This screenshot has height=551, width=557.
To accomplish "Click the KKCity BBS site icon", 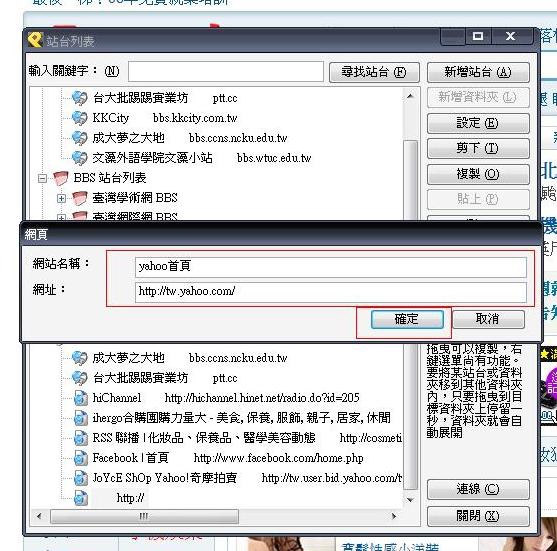I will 79,118.
